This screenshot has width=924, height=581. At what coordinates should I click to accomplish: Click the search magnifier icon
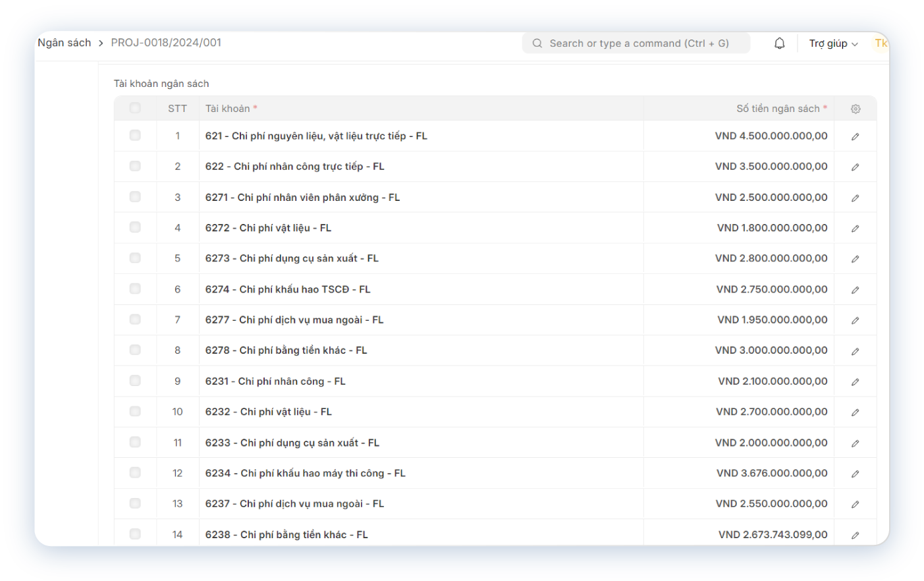537,43
